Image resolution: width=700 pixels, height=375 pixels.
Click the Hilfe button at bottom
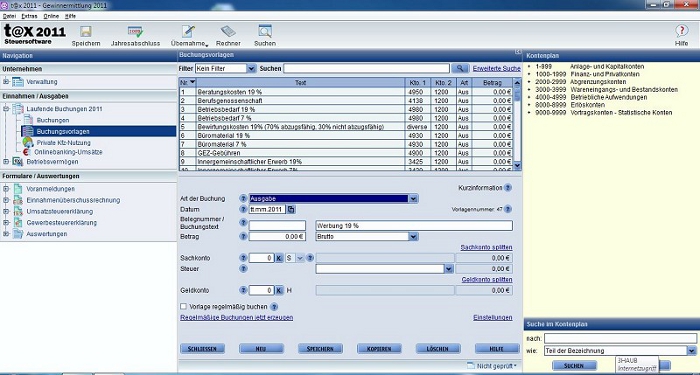(497, 349)
